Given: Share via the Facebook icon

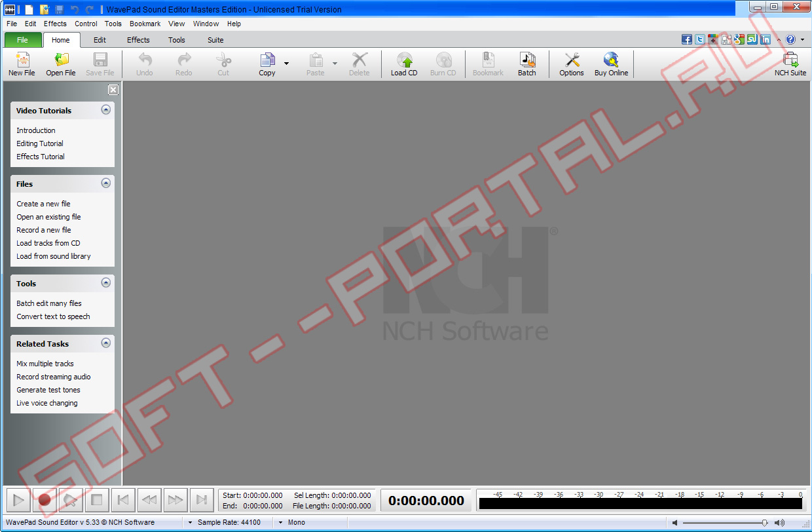Looking at the screenshot, I should pos(687,39).
